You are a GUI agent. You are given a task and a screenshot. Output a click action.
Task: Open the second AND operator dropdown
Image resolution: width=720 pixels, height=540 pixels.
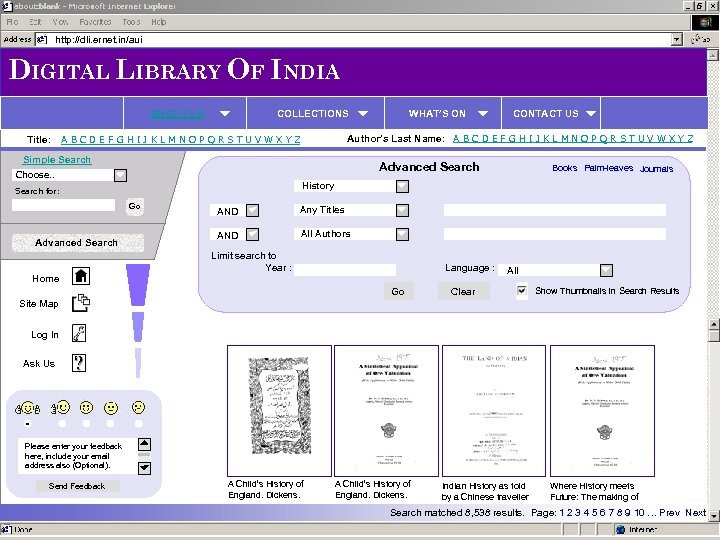tap(252, 235)
